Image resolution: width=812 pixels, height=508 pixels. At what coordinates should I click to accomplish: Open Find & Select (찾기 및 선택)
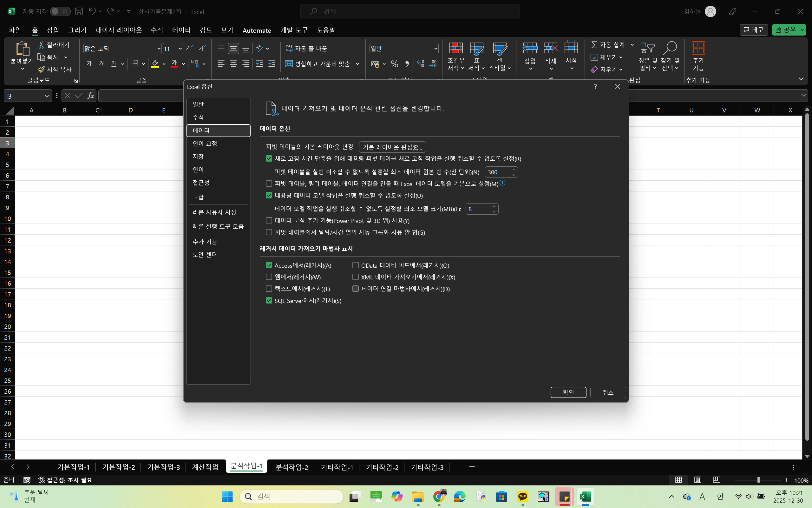coord(670,57)
